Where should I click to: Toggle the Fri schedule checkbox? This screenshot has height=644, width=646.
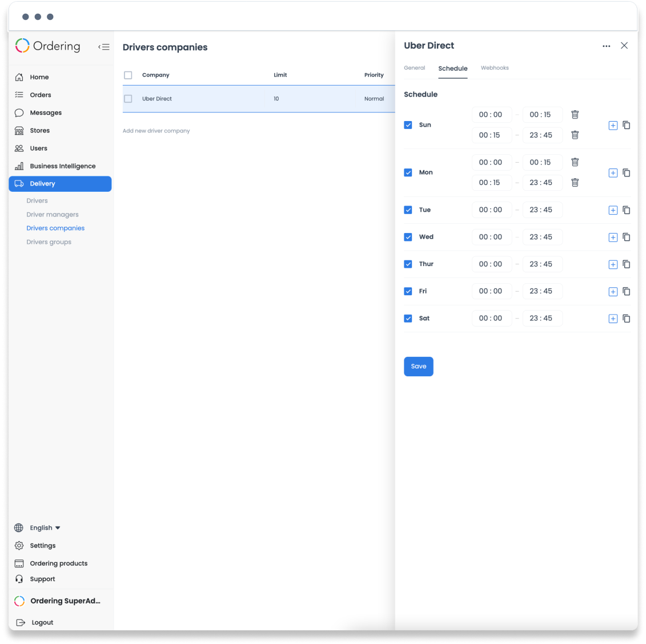coord(408,292)
